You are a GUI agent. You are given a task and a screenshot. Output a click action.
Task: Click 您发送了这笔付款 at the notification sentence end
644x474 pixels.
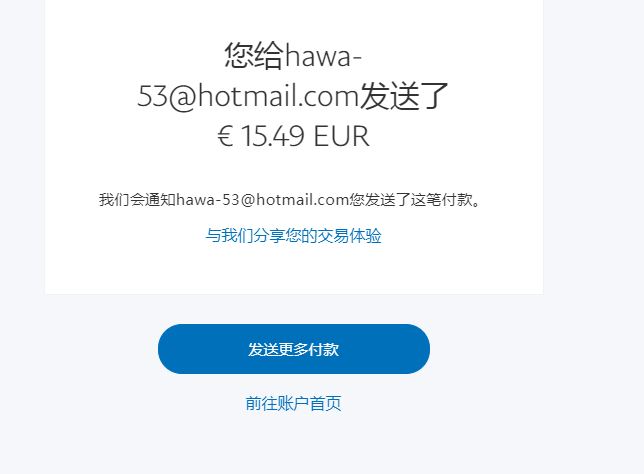[x=411, y=200]
